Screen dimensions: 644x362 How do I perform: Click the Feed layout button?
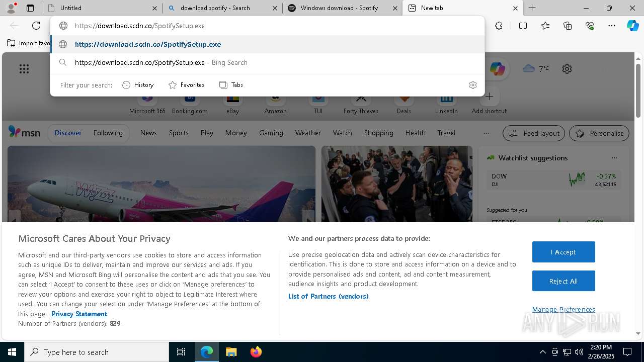534,133
